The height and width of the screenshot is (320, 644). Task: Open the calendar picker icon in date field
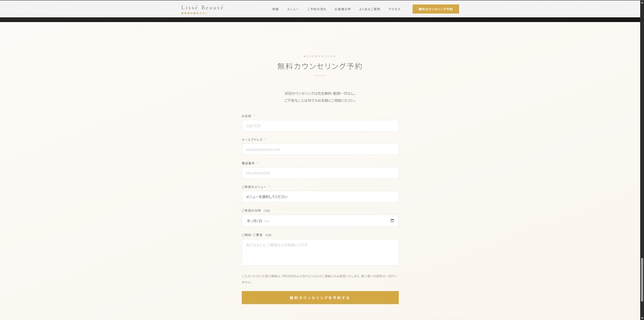coord(392,221)
